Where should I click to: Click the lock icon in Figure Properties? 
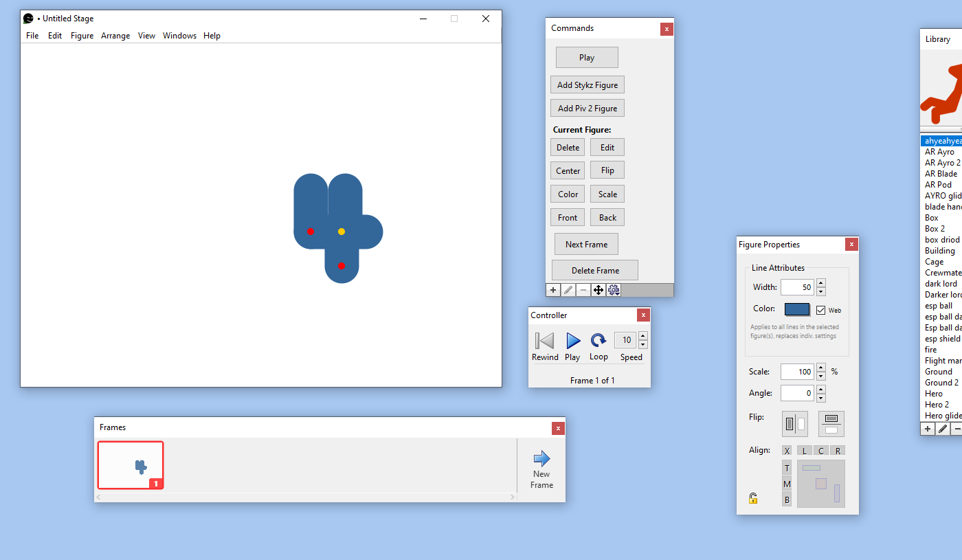click(x=752, y=499)
